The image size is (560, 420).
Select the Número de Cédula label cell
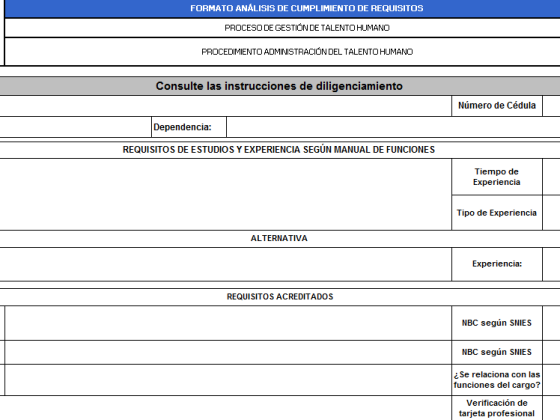point(497,106)
